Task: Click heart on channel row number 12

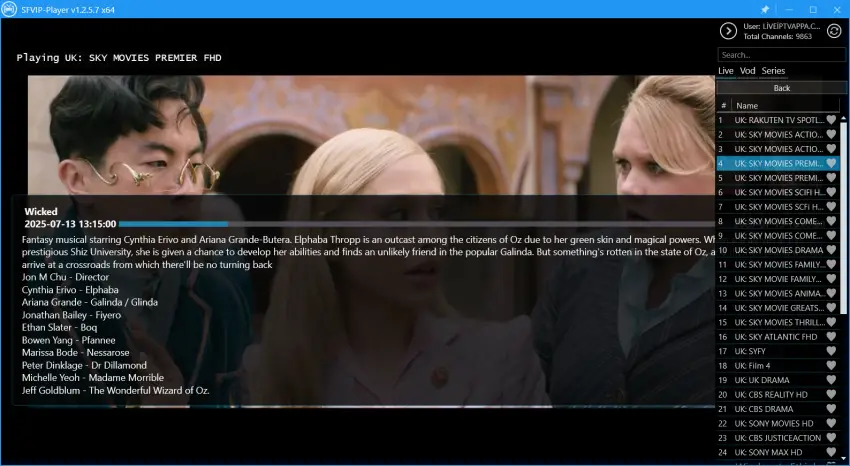Action: (x=831, y=279)
